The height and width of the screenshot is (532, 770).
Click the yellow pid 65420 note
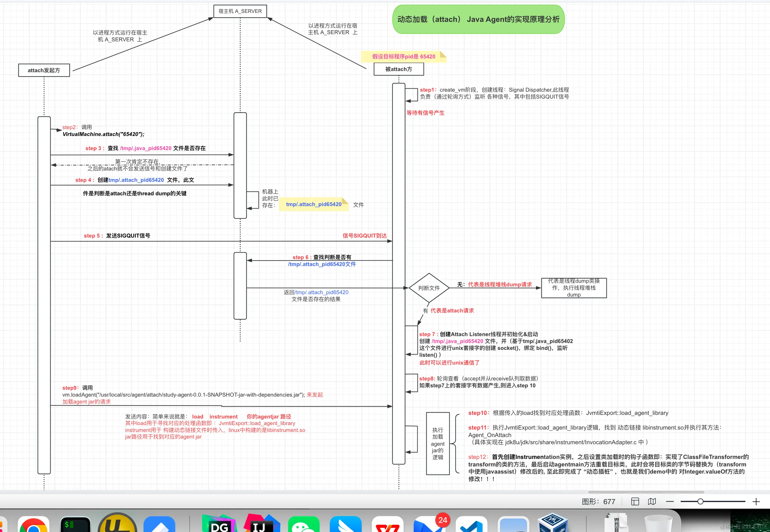(x=403, y=56)
